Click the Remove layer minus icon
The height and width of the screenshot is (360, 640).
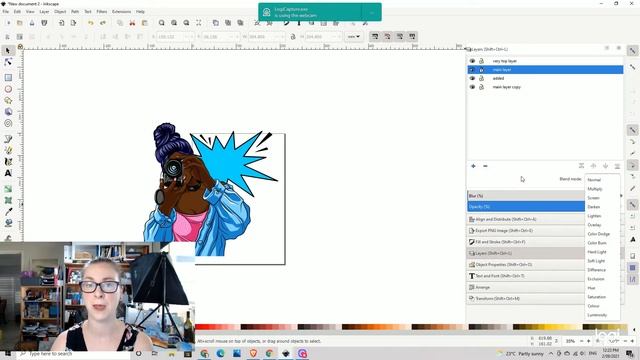pyautogui.click(x=485, y=166)
